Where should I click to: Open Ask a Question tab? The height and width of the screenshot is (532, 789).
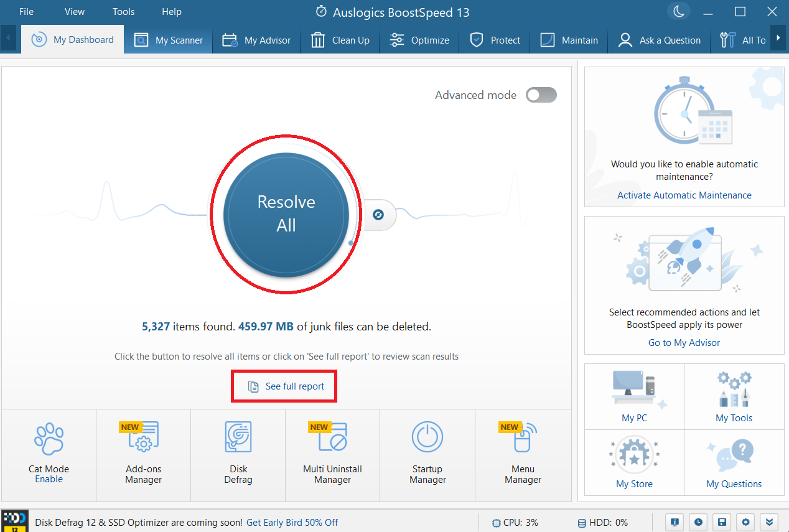(659, 40)
